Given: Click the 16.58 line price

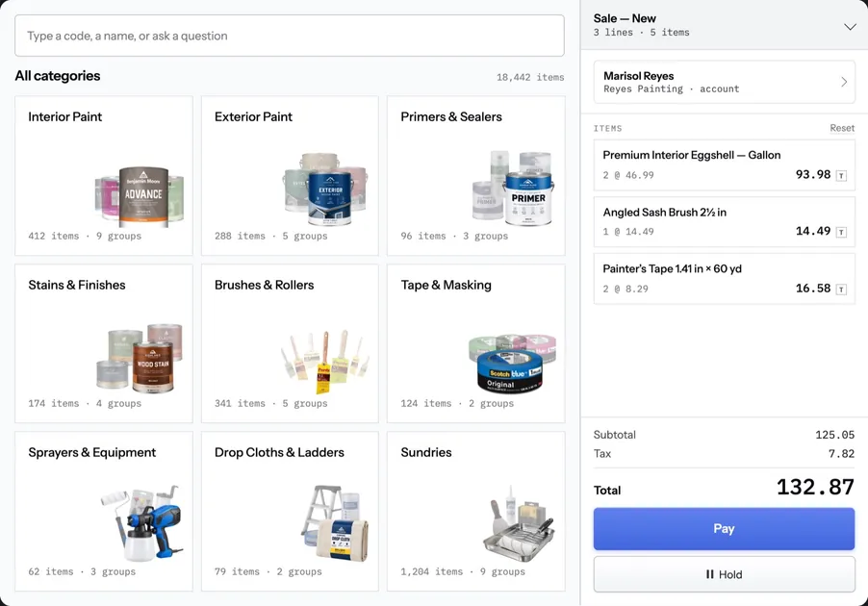Looking at the screenshot, I should click(x=812, y=288).
